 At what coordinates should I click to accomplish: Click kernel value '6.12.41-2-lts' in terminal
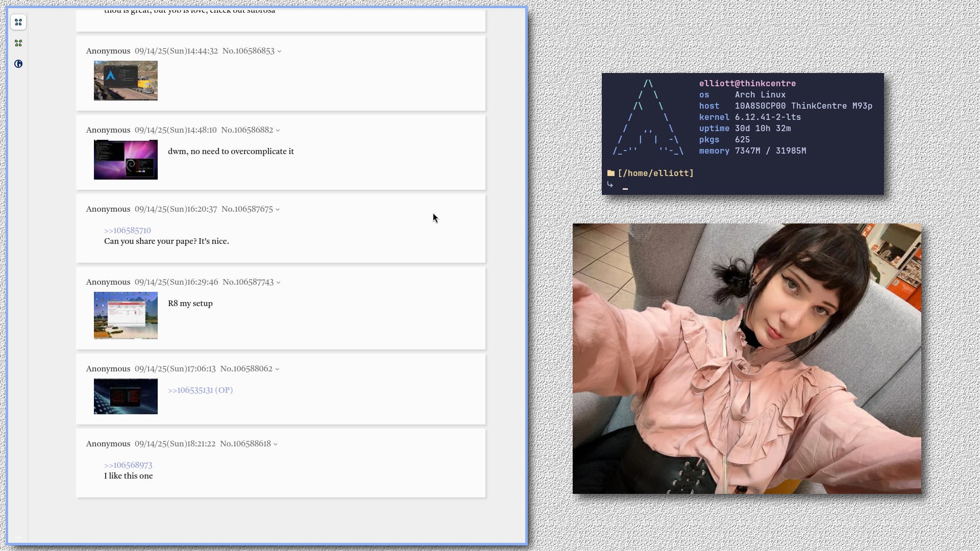[768, 117]
